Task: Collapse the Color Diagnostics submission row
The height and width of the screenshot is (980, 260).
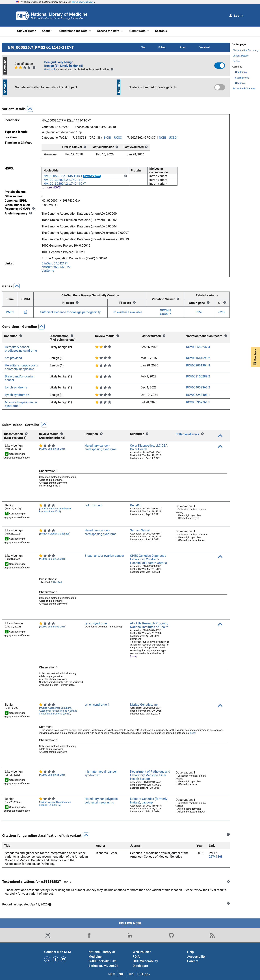Action: (x=220, y=447)
